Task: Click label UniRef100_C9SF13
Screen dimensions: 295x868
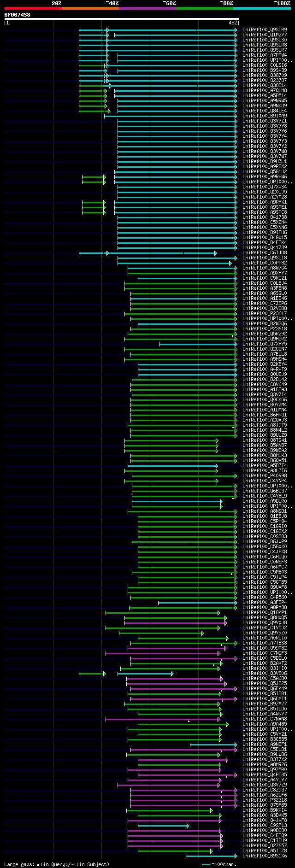Action: point(265,825)
